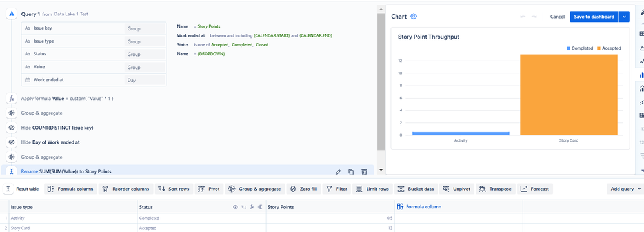Click the edit pencil on Rename step
This screenshot has height=232, width=644.
point(338,172)
